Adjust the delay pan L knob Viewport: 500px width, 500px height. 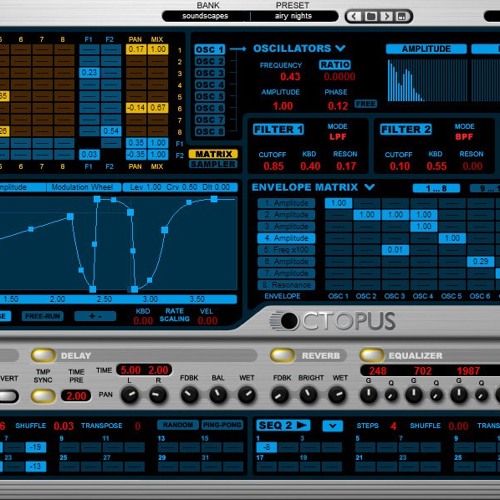(129, 395)
